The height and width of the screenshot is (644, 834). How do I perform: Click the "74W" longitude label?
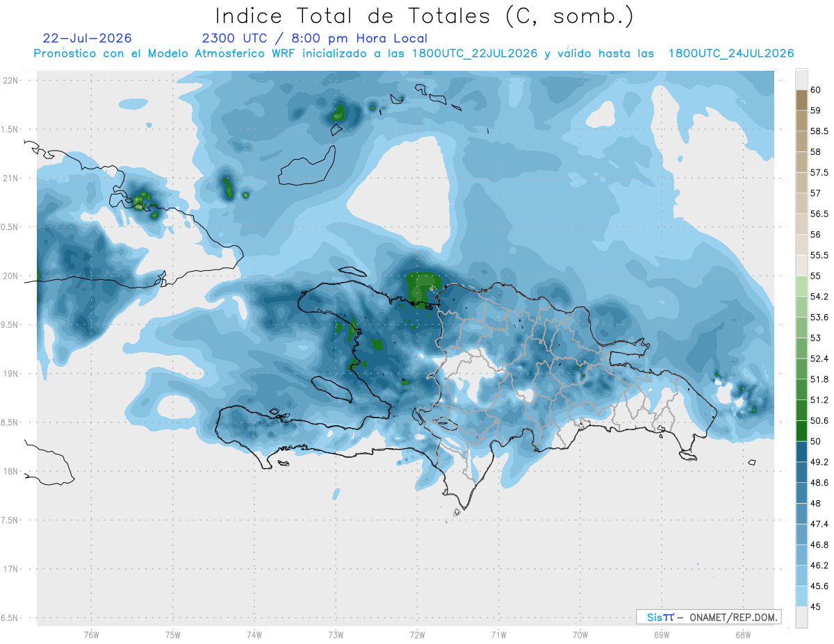254,635
